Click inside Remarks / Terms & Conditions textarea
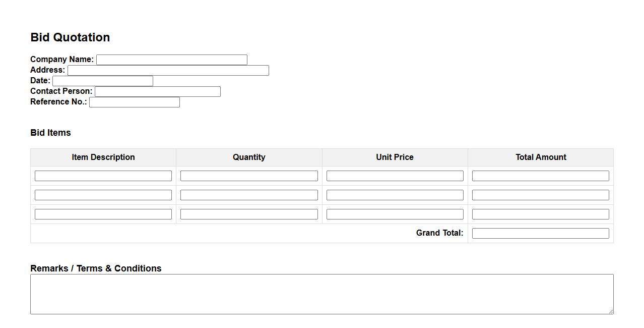644x328 pixels. tap(321, 294)
